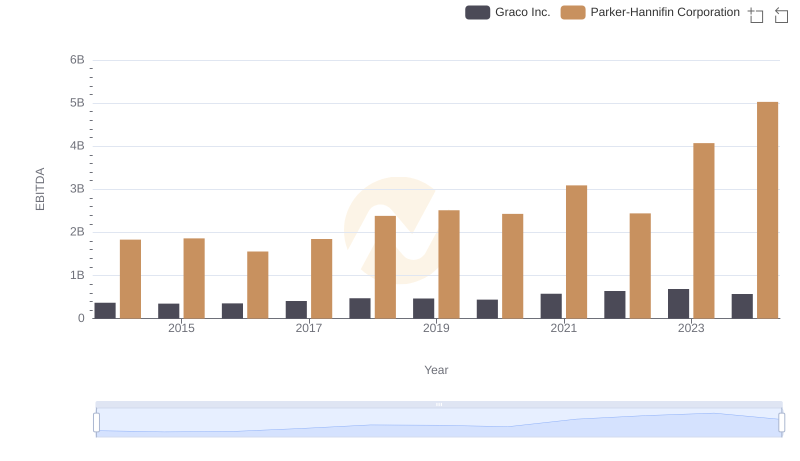Select Graco Inc. bar for 2023
This screenshot has height=461, width=800.
coord(678,304)
